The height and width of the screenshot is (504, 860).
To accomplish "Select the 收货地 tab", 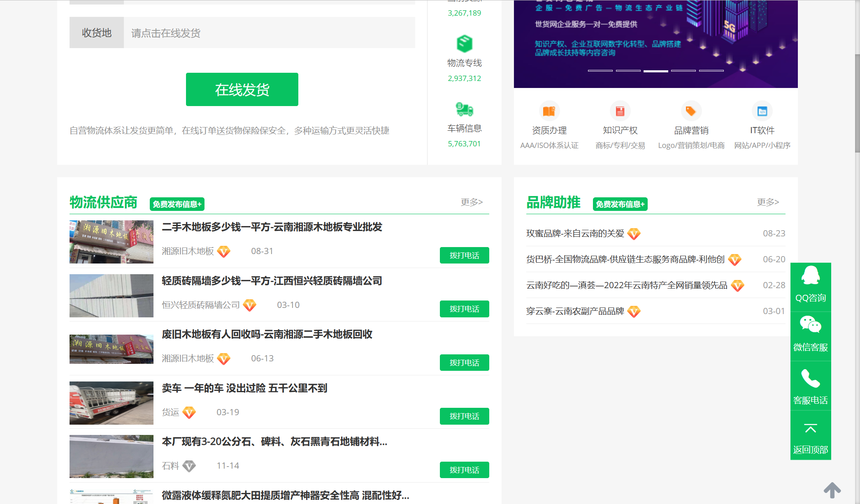I will (96, 32).
